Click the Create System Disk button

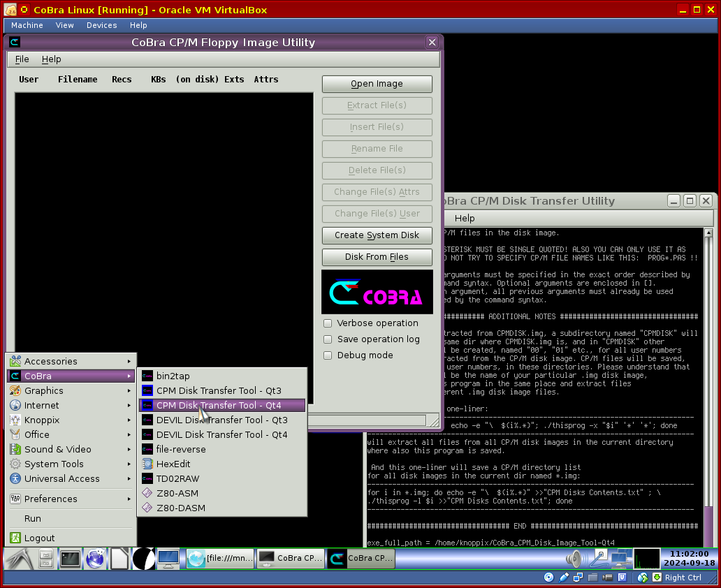pos(377,235)
